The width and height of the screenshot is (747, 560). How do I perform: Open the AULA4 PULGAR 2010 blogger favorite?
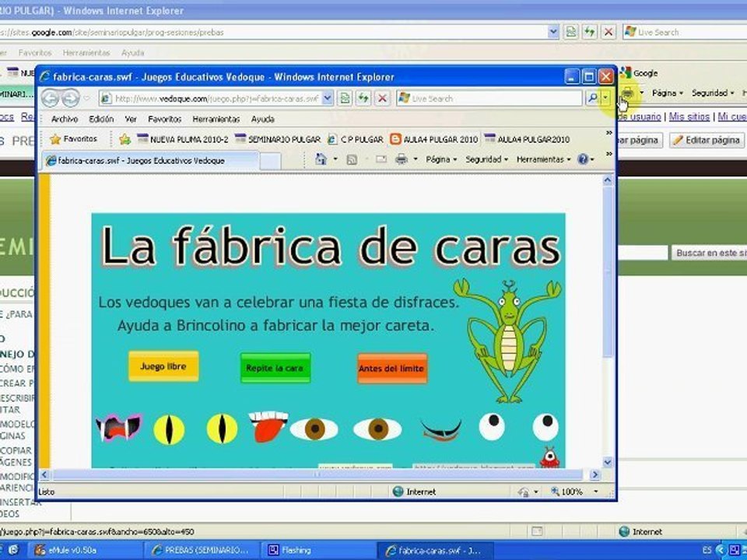coord(434,139)
